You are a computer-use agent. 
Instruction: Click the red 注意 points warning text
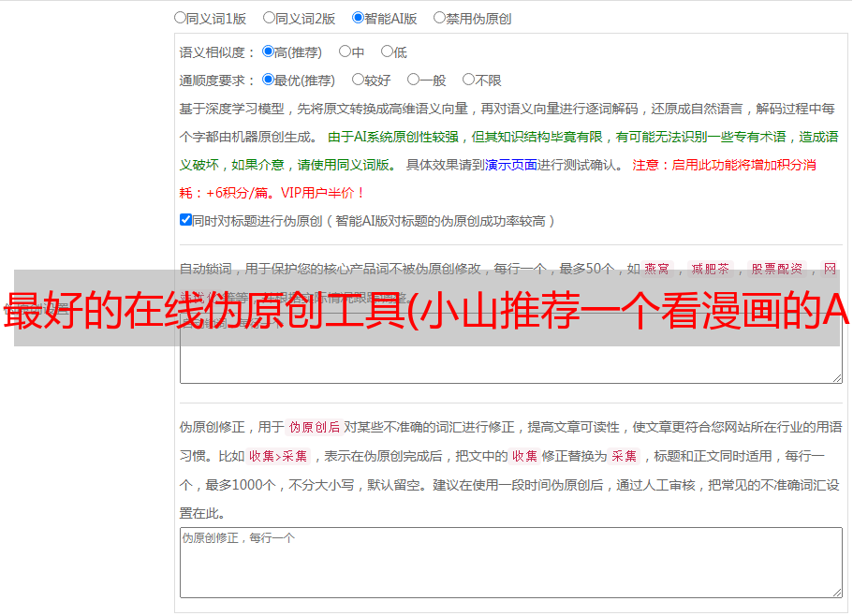click(498, 179)
